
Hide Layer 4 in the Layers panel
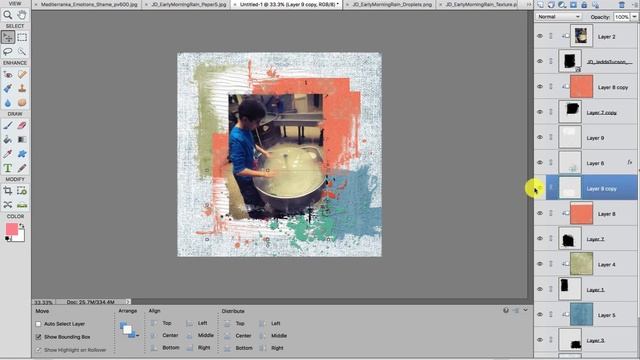pos(540,264)
